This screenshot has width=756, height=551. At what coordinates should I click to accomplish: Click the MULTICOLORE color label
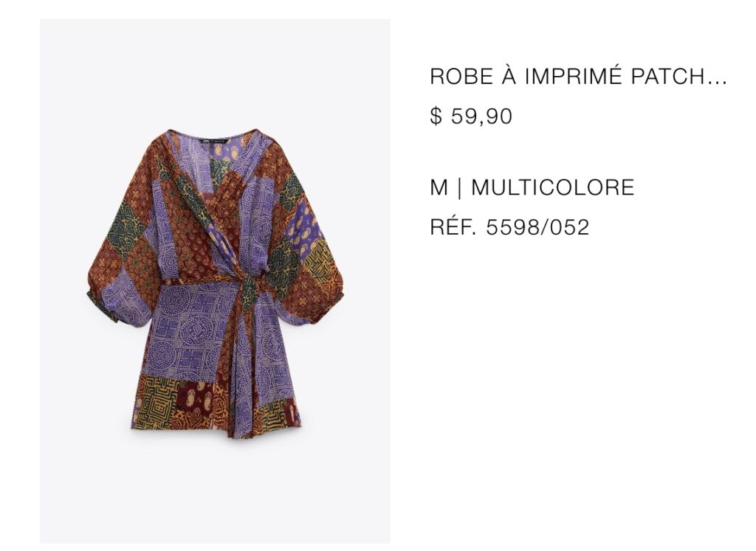click(552, 187)
